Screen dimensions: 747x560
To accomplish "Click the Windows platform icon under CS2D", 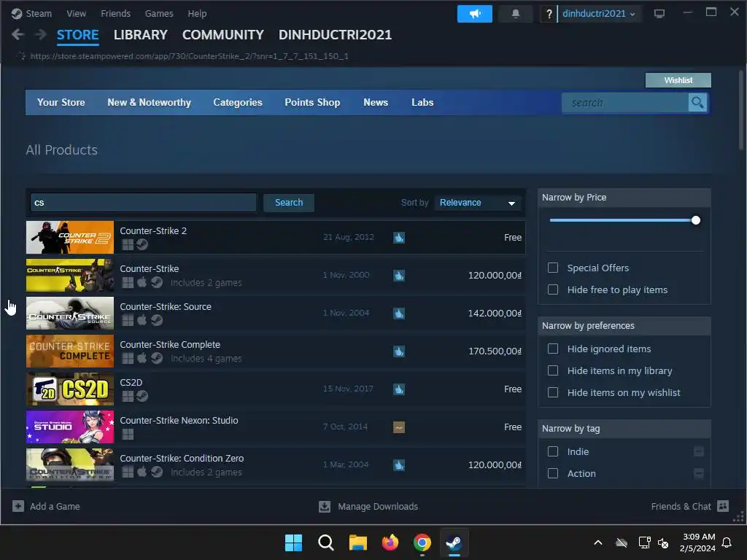I will click(x=127, y=396).
